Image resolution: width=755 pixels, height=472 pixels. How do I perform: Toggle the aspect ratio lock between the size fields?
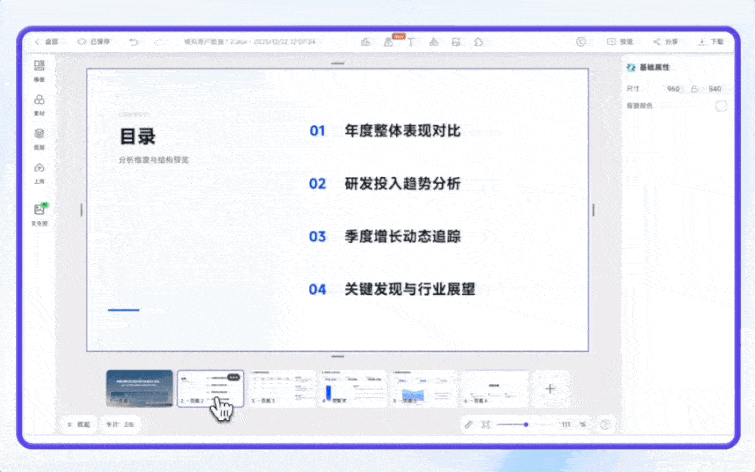(x=694, y=89)
